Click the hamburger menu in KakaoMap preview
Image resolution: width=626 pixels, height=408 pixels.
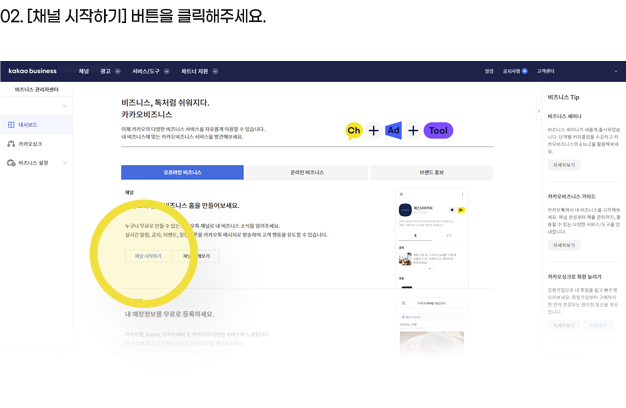(403, 303)
